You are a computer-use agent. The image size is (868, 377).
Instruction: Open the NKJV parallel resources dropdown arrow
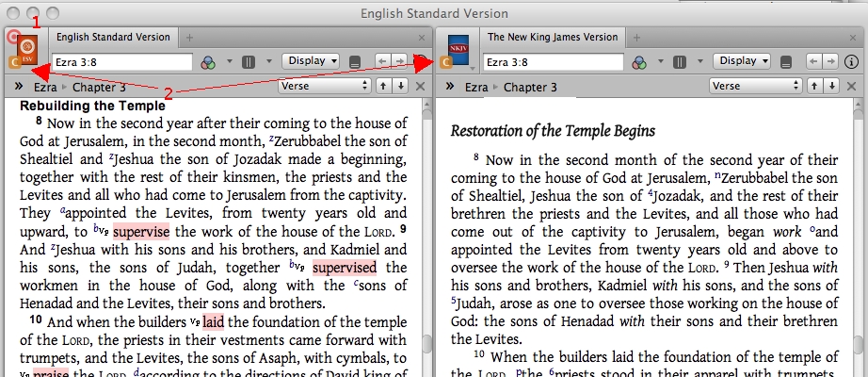click(x=700, y=61)
